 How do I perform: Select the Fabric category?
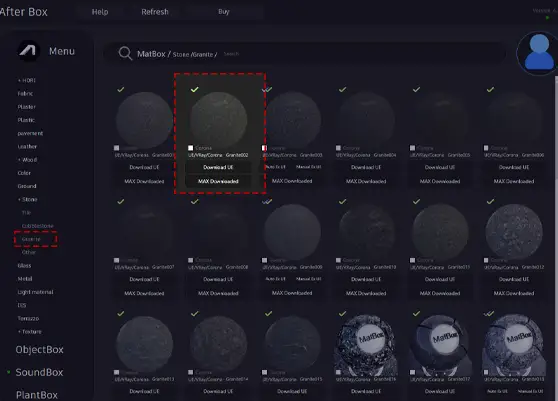pos(25,94)
